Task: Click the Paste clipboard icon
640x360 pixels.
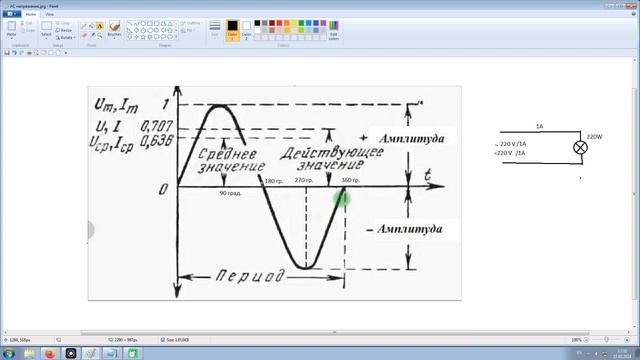Action: point(11,26)
